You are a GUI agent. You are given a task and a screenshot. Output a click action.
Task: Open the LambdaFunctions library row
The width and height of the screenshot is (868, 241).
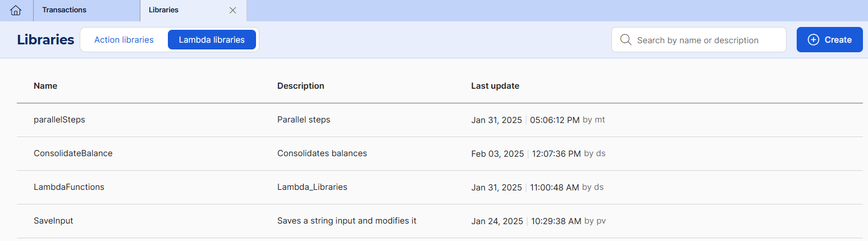[x=69, y=187]
